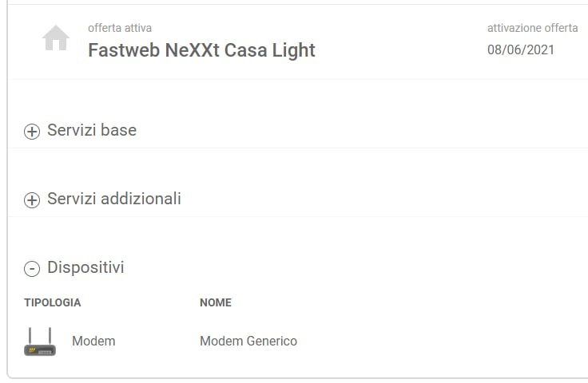Open the Fastweb NeXXt Casa Light title
The image size is (588, 383).
201,50
